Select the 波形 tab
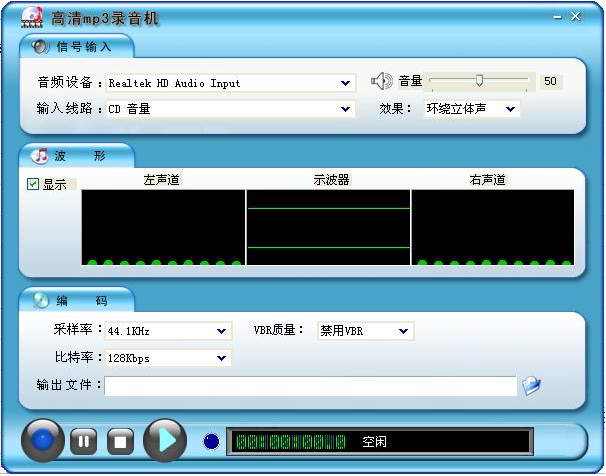Screen dimensions: 606x476 (x=77, y=156)
